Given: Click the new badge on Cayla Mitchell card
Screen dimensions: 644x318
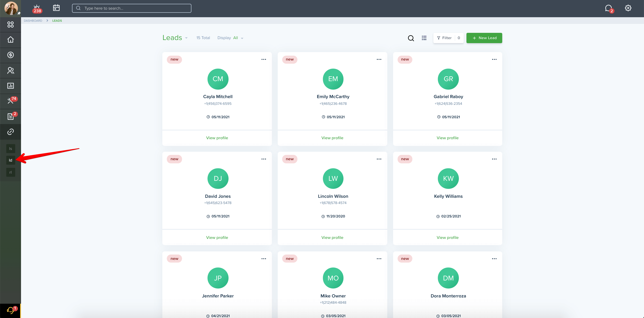Looking at the screenshot, I should pyautogui.click(x=174, y=59).
